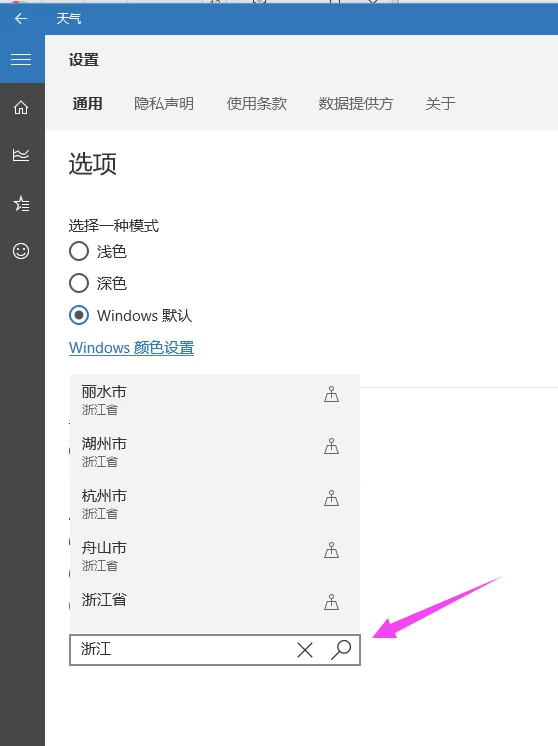Choose 丽水市 from the suggestions
This screenshot has height=746, width=558.
click(215, 400)
